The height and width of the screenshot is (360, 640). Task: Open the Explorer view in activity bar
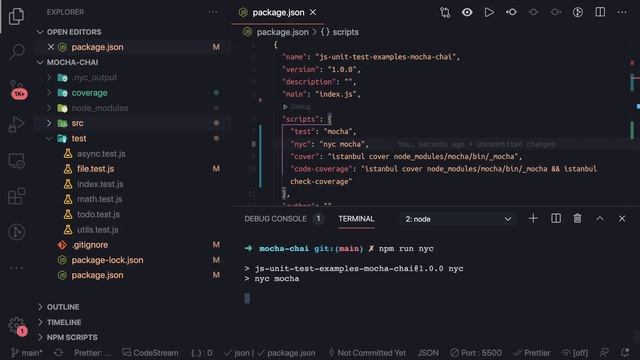click(16, 16)
